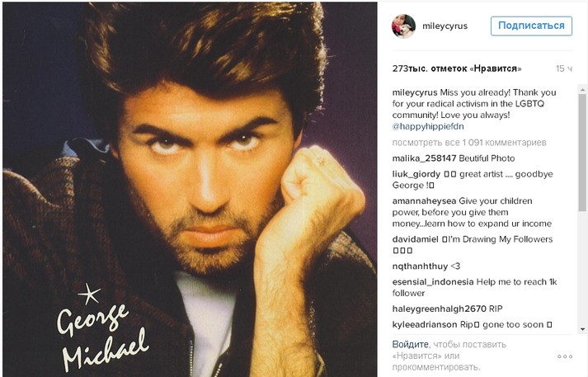
Task: Expand посмотреть все 1 091 комментариев
Action: click(469, 143)
